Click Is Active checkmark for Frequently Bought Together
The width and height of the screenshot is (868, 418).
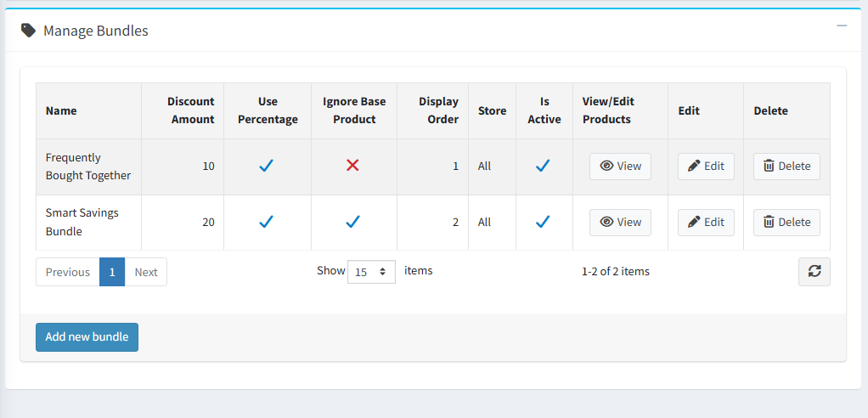pos(544,166)
